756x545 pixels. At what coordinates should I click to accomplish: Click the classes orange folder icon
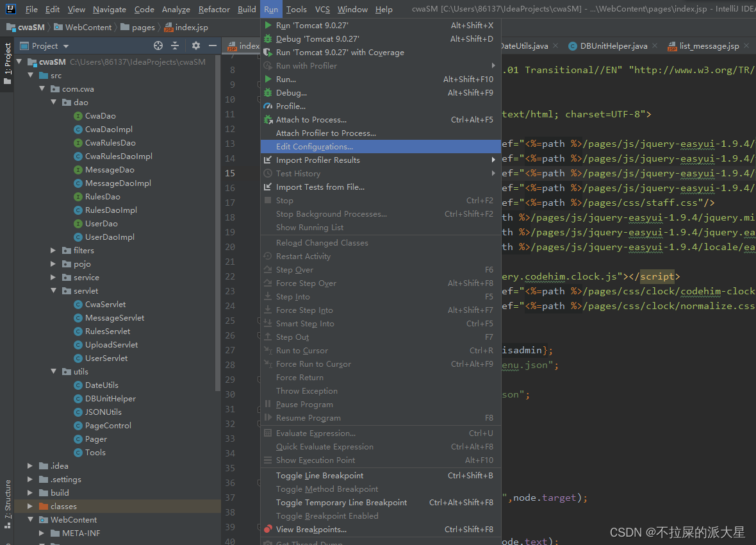pyautogui.click(x=44, y=506)
